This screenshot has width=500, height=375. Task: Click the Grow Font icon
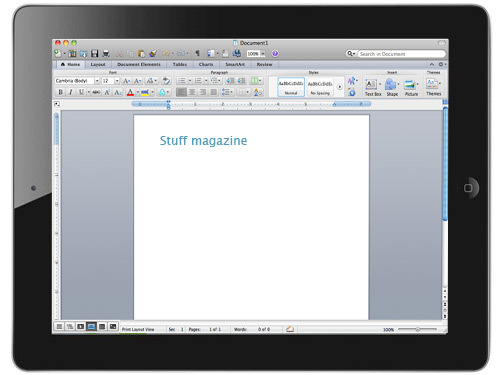pos(126,81)
